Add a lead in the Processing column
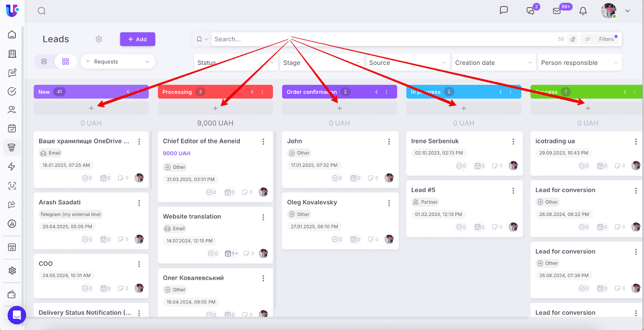This screenshot has height=330, width=644. pos(215,108)
